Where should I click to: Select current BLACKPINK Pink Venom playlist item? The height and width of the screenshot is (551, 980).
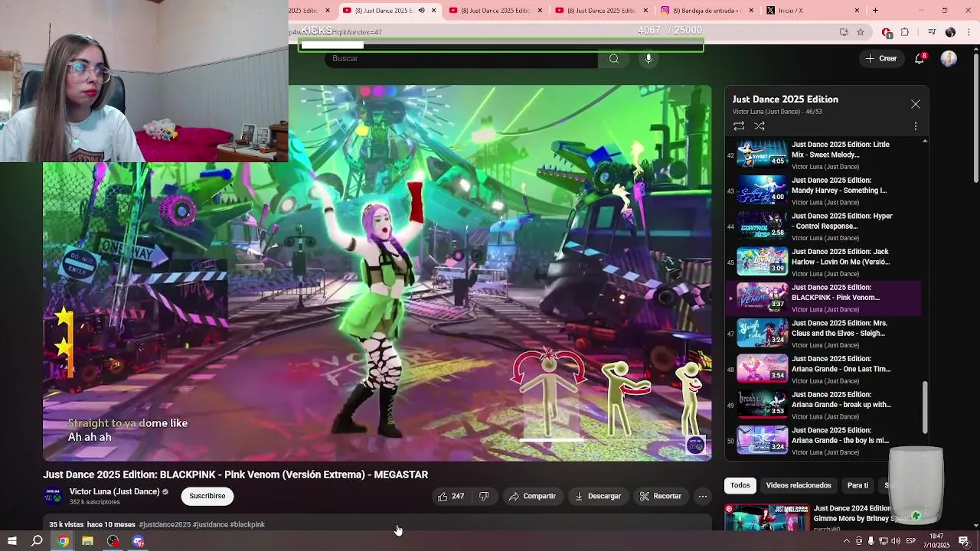(824, 298)
